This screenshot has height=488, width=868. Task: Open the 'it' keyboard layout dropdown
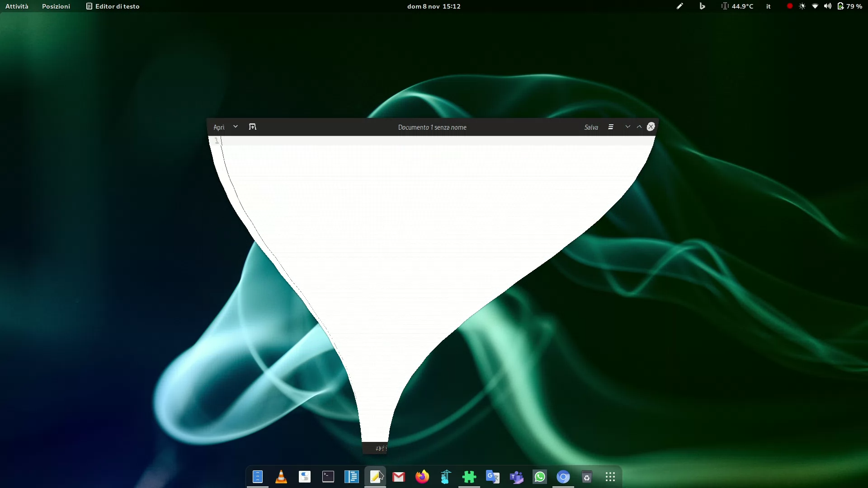768,6
